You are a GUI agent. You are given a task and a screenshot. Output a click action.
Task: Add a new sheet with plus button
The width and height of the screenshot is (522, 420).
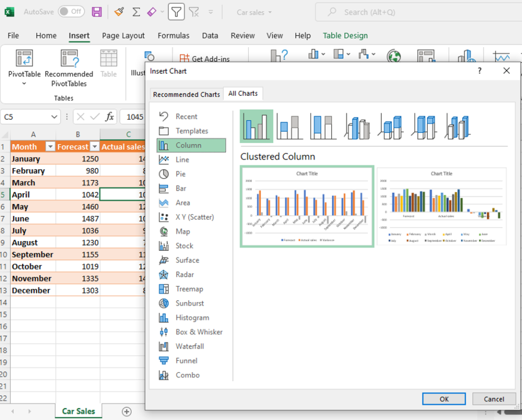[x=126, y=411]
